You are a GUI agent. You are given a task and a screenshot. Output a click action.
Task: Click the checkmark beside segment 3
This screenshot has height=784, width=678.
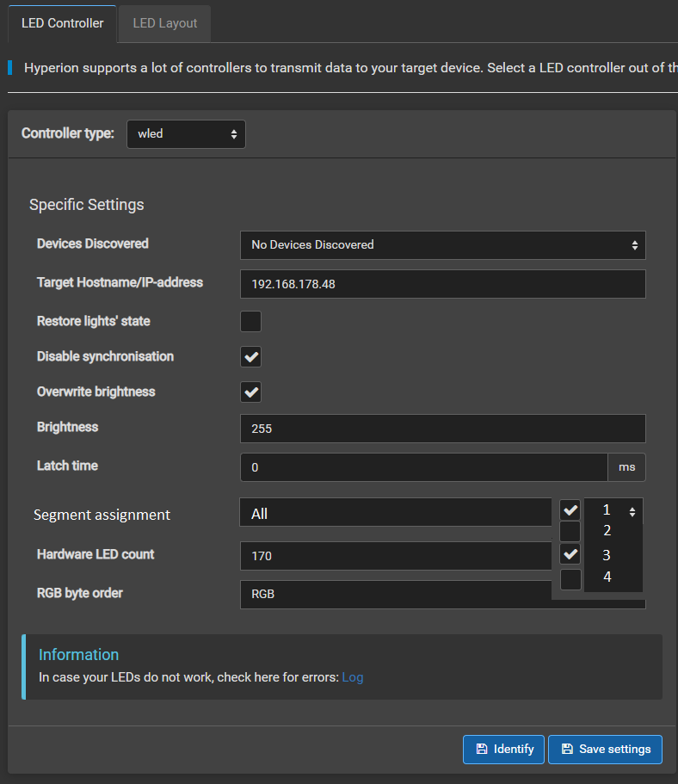570,554
